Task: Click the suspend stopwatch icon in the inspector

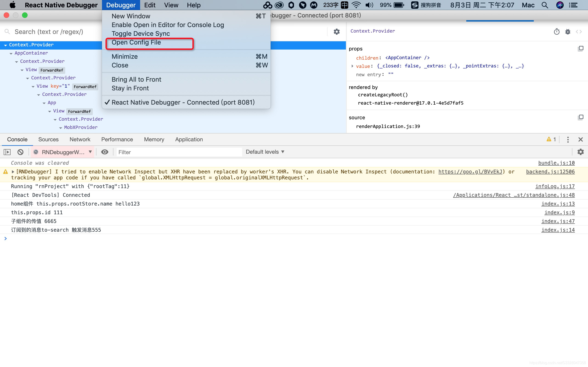Action: [557, 32]
